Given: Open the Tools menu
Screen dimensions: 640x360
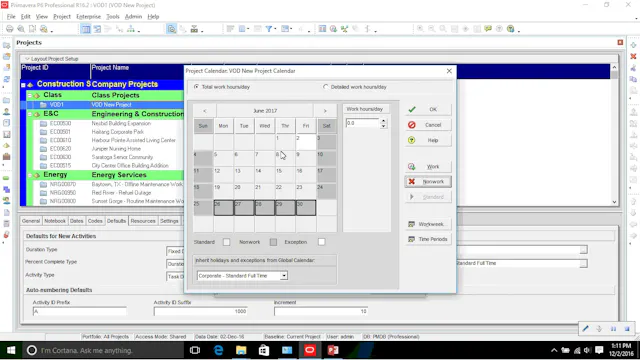Looking at the screenshot, I should pyautogui.click(x=113, y=17).
